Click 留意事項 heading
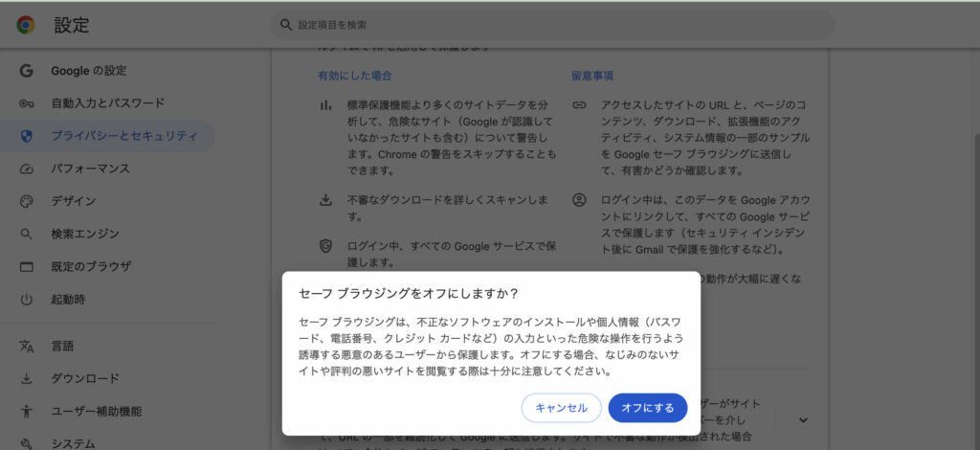The height and width of the screenshot is (450, 980). [591, 76]
